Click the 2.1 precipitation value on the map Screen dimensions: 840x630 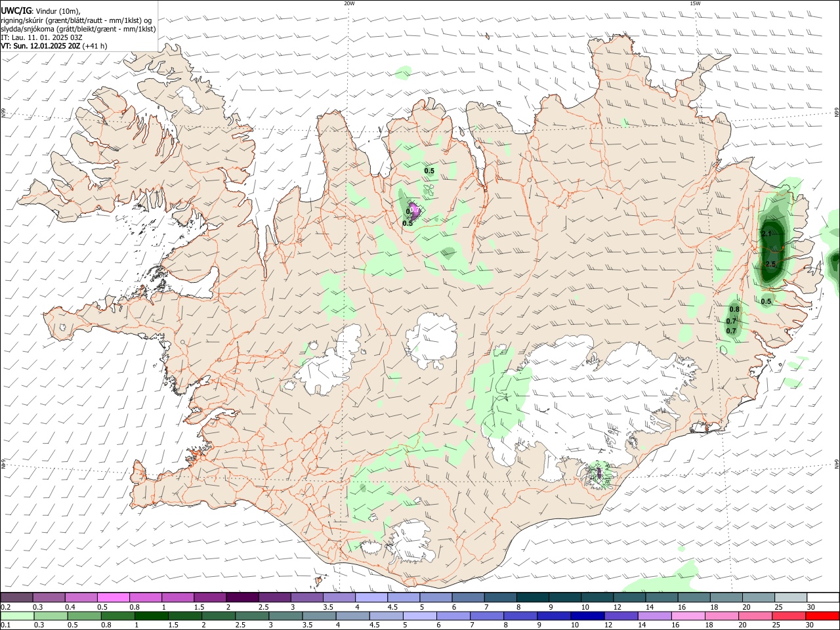[766, 234]
